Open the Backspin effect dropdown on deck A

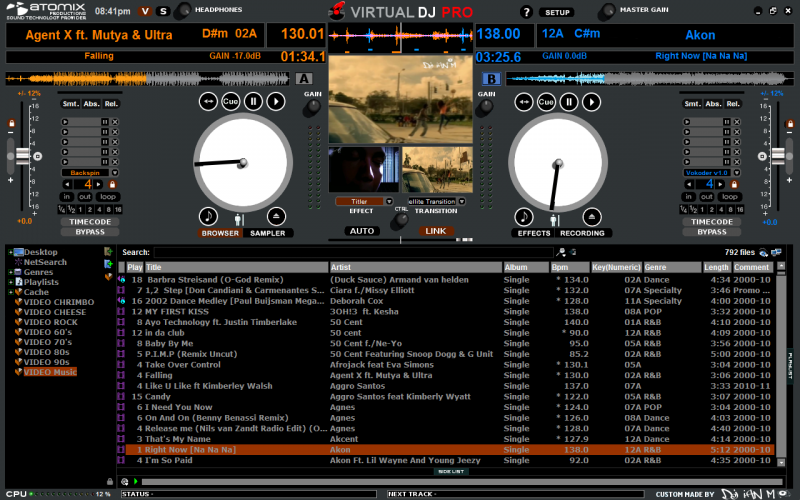115,172
